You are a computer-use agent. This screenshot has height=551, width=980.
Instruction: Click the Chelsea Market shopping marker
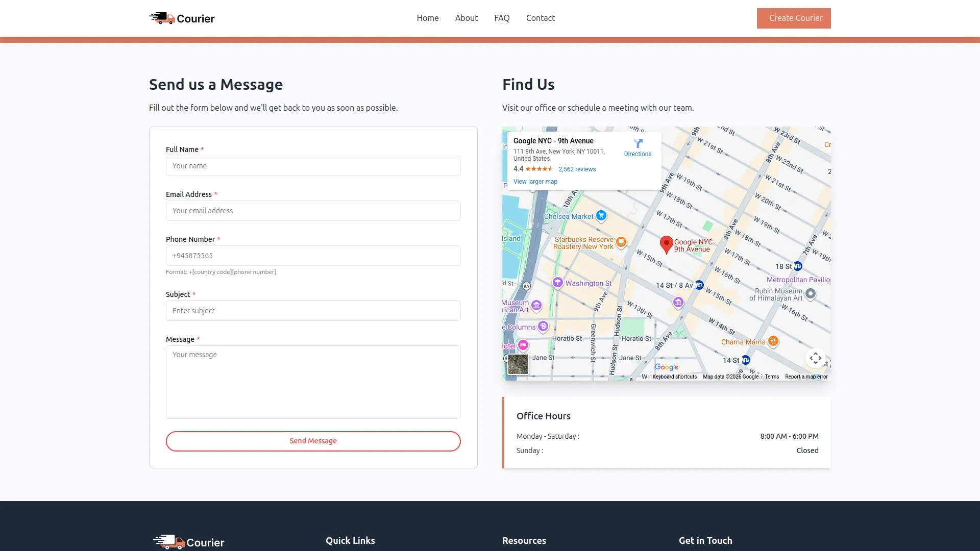(x=601, y=215)
